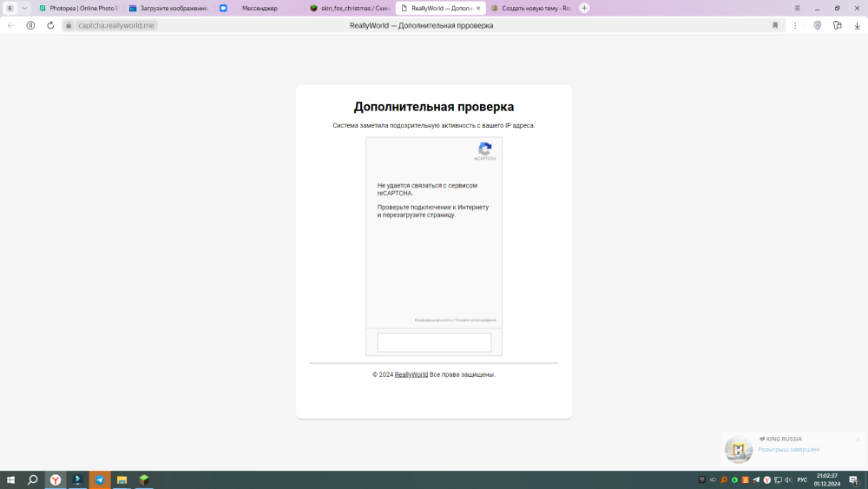Click the Система заметила подозрительную активность text
This screenshot has height=489, width=868.
pos(433,126)
